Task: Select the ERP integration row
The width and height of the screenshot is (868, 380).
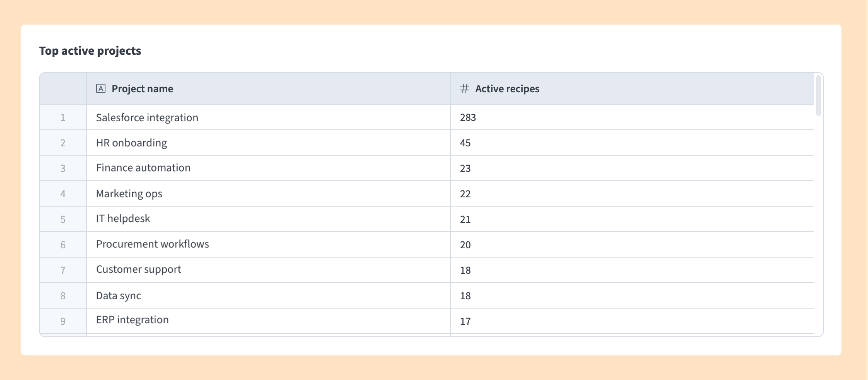Action: pos(132,320)
